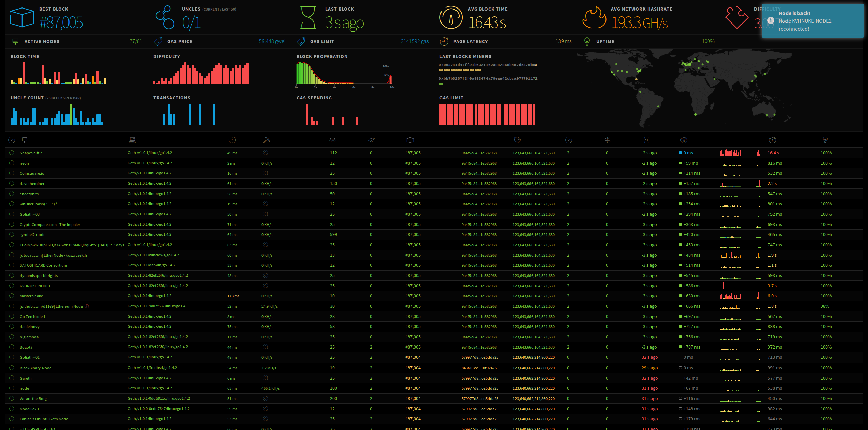Click the '77/81' active nodes value
868x430 pixels.
tap(136, 41)
